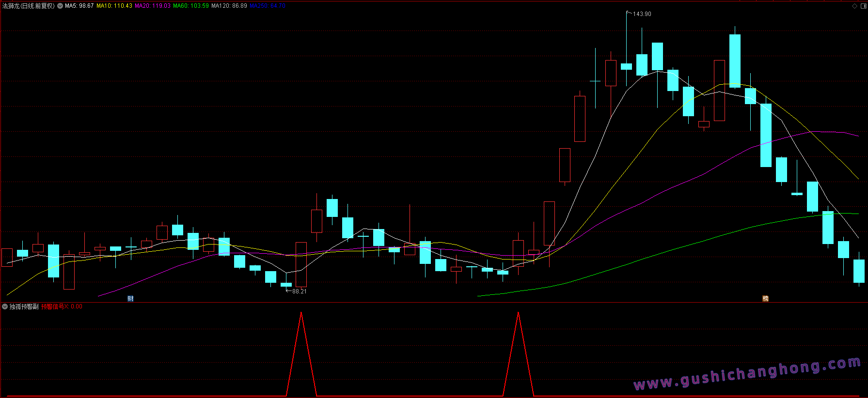Screen dimensions: 868x398
Task: Select the MA5 indicator label
Action: click(79, 6)
